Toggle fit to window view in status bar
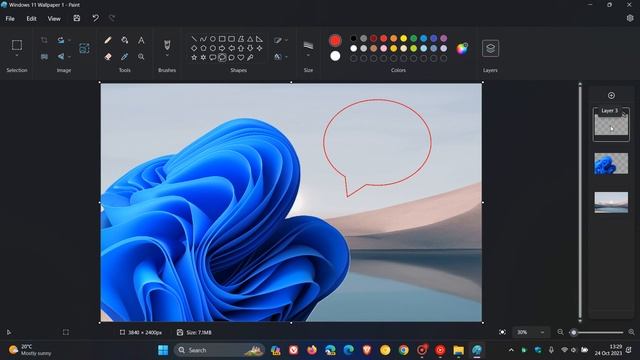Screen dimensions: 640x360 pyautogui.click(x=502, y=332)
